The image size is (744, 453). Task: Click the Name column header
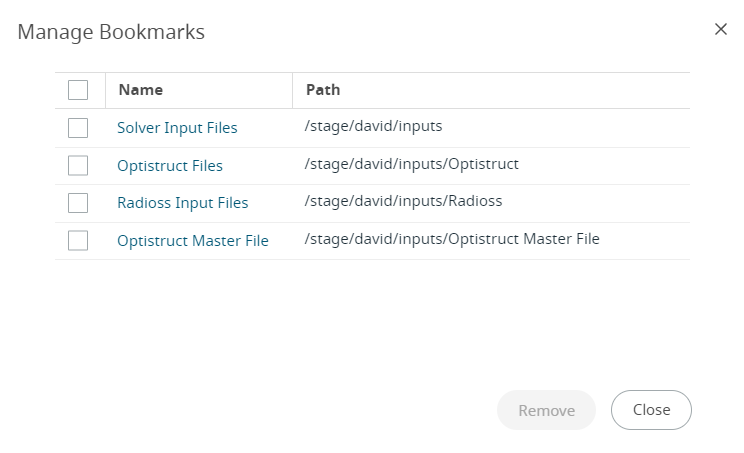(x=141, y=90)
